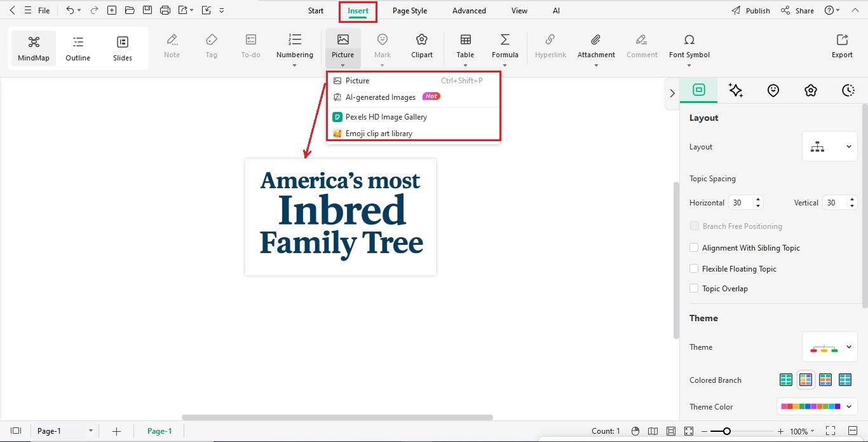Viewport: 868px width, 442px height.
Task: Open the Insert tab
Action: pos(358,11)
